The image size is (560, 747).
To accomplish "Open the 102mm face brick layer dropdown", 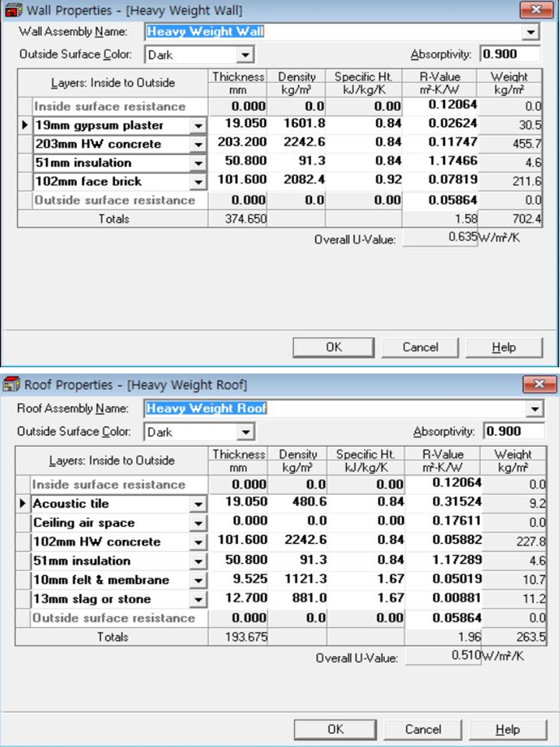I will coord(198,181).
